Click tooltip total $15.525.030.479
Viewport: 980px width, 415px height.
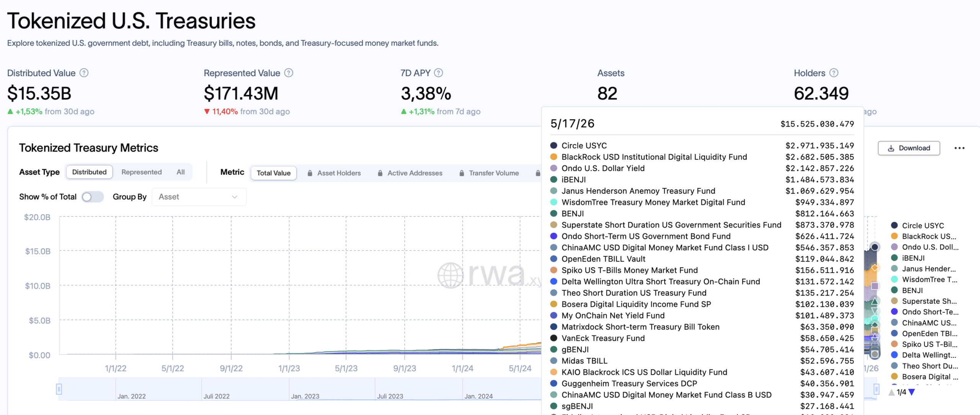817,124
